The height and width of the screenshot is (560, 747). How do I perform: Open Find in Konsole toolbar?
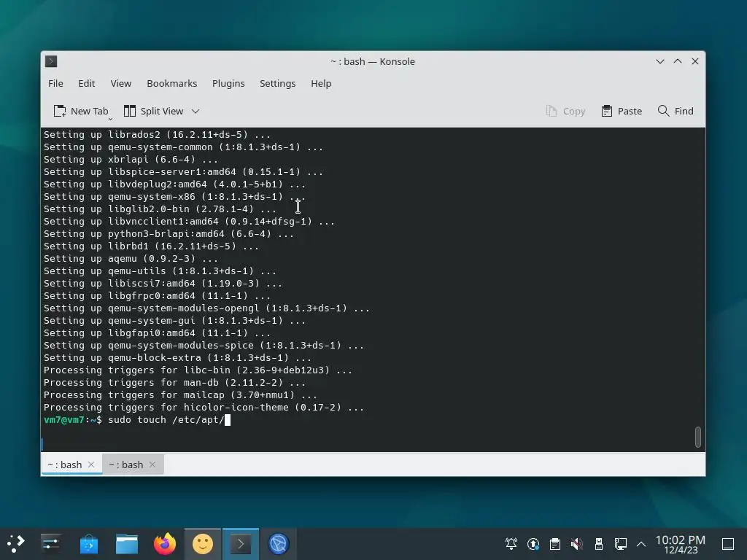point(676,111)
